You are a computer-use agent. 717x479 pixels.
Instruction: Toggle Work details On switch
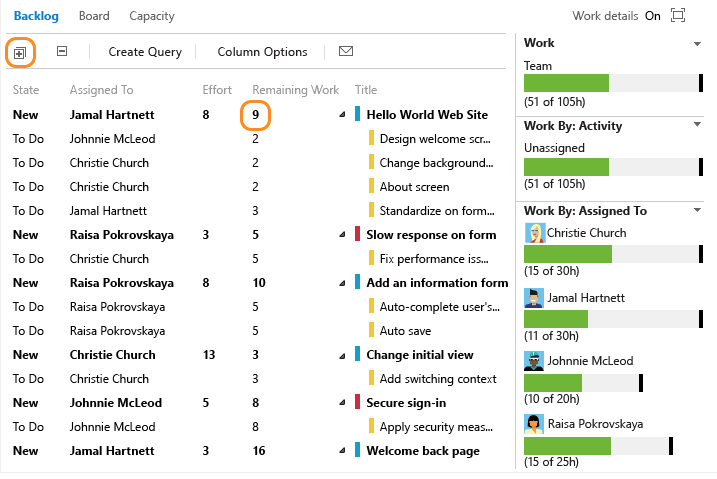click(653, 16)
